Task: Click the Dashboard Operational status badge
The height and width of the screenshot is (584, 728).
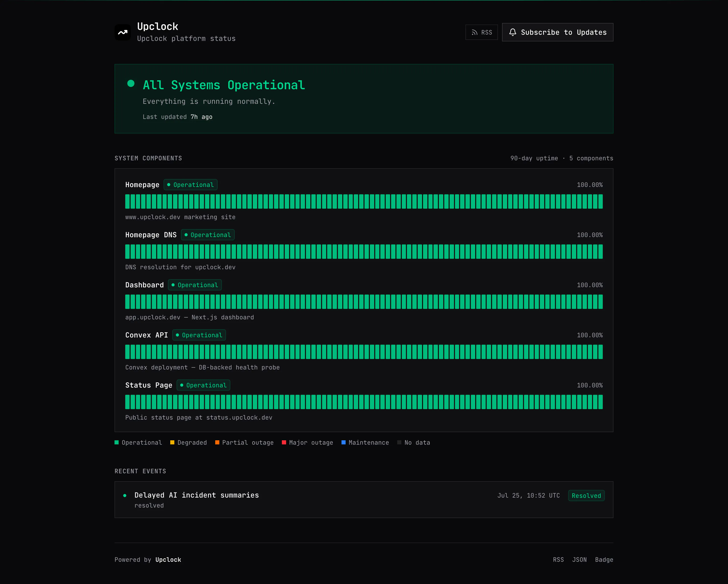Action: [195, 285]
